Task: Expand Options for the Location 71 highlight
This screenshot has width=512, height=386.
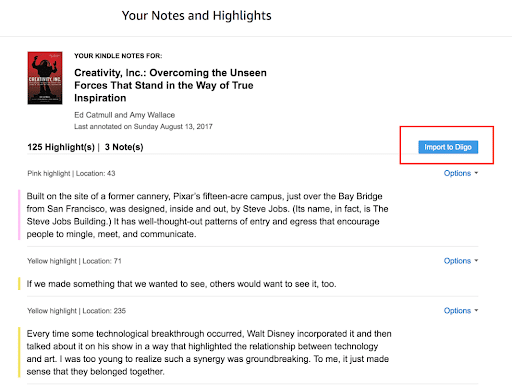Action: coord(461,261)
